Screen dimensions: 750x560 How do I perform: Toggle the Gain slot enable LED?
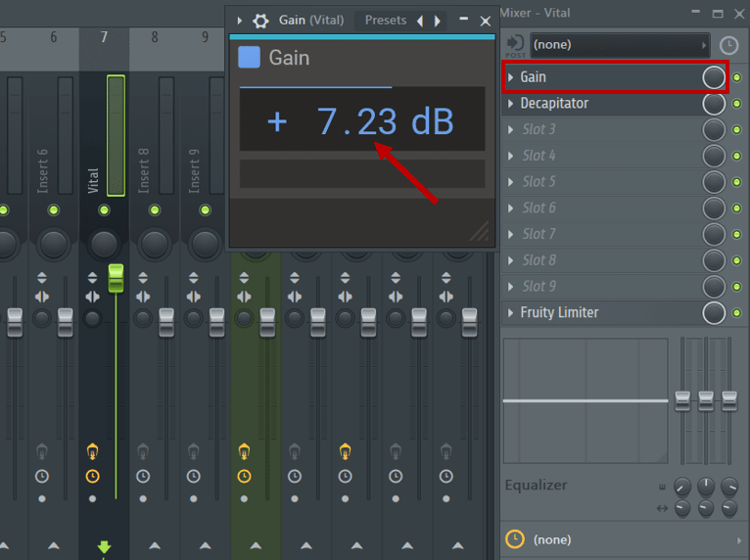(736, 77)
